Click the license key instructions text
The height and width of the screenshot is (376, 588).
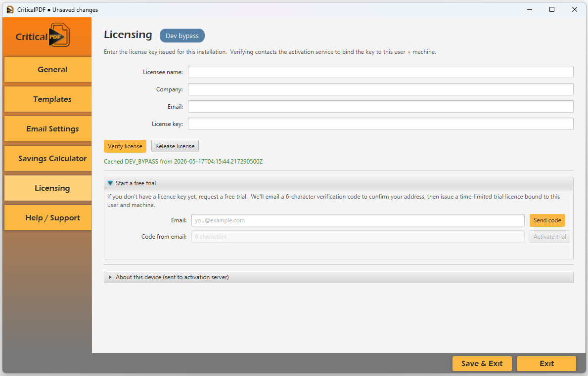click(270, 52)
